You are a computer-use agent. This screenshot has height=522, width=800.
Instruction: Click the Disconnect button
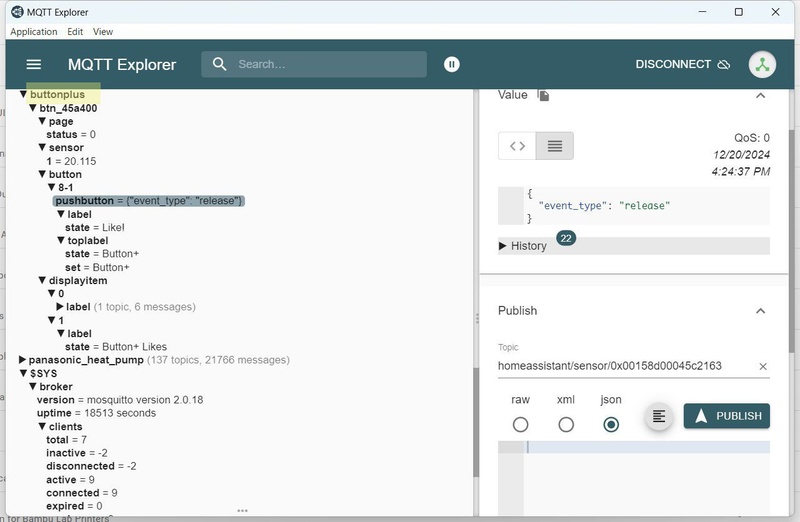point(682,64)
